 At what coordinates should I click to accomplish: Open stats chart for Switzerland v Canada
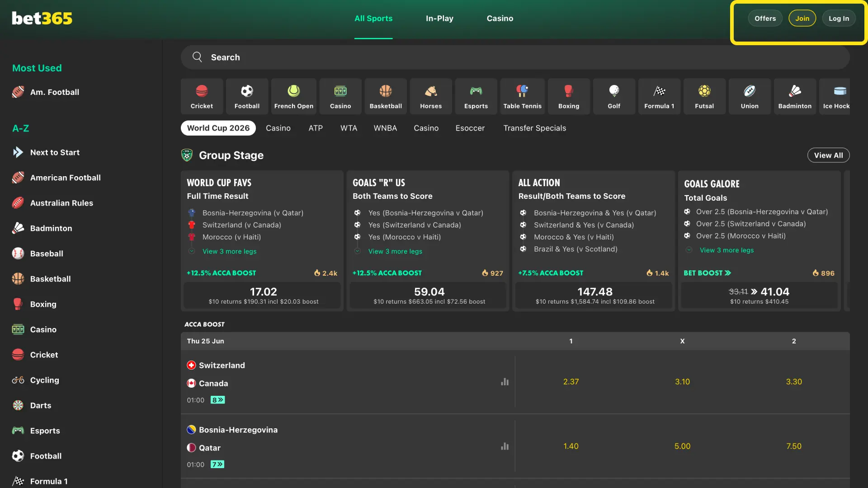505,382
